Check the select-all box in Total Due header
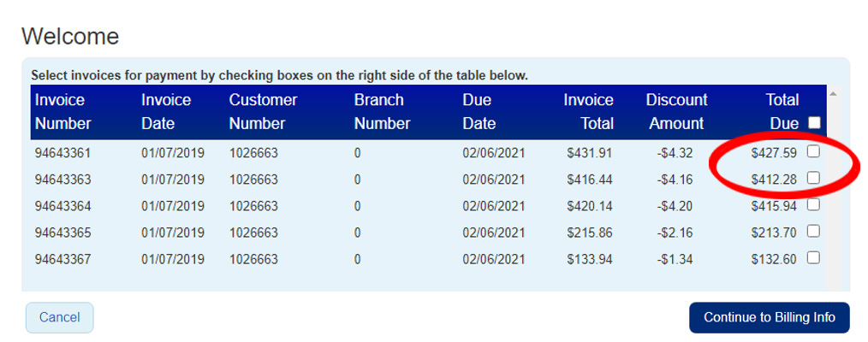The height and width of the screenshot is (342, 868). (813, 123)
